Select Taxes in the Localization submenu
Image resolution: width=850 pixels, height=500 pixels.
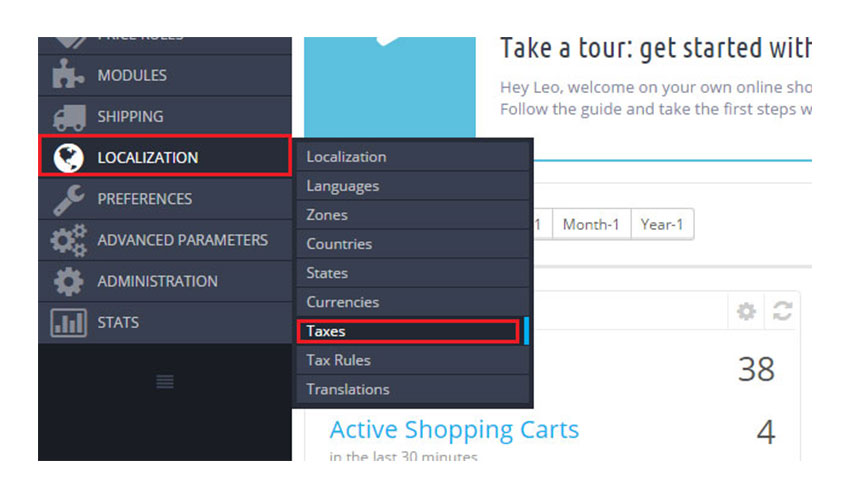(x=408, y=331)
